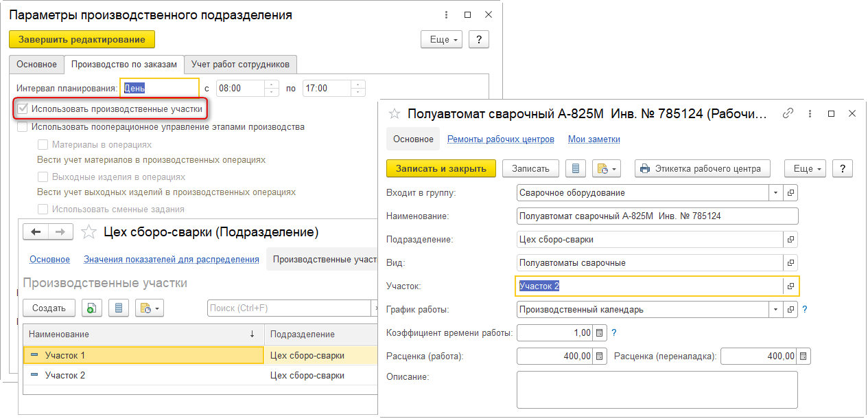Open the Еще menu in work center window
868x419 pixels.
point(808,168)
